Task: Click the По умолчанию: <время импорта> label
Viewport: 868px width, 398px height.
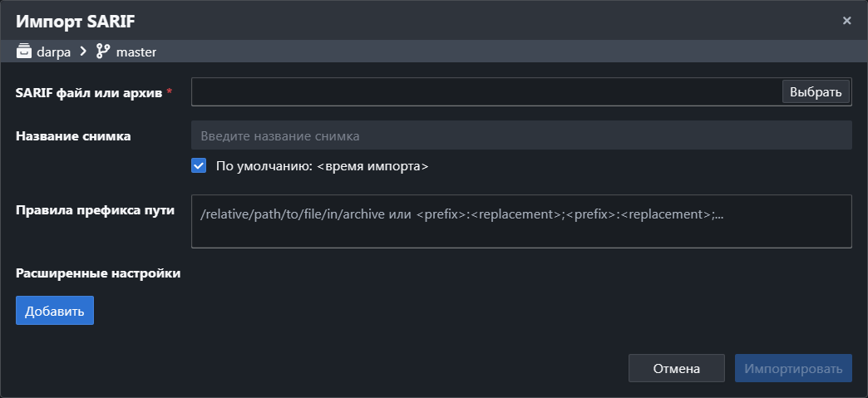Action: click(323, 166)
